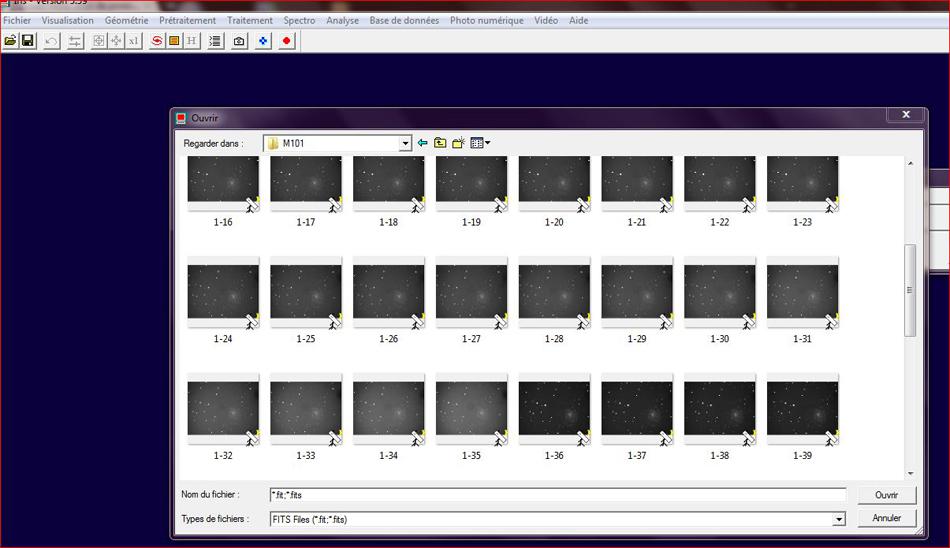
Task: Open the Vidéo menu
Action: [x=546, y=21]
